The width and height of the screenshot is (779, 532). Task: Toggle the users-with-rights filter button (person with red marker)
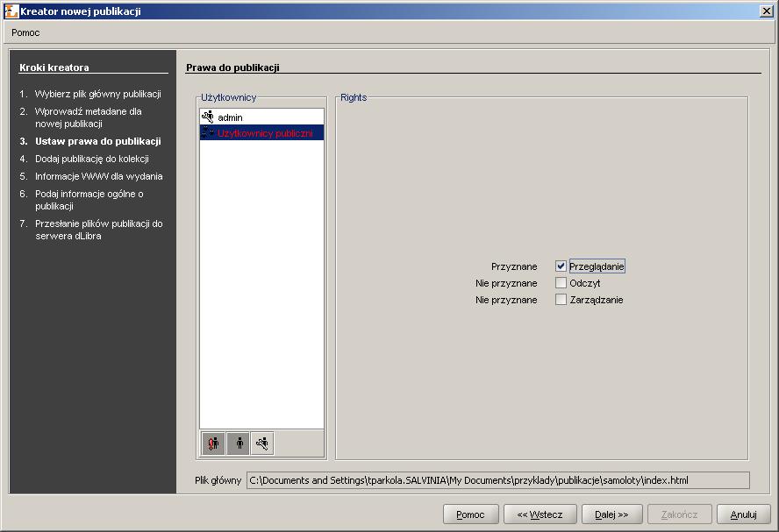pyautogui.click(x=213, y=443)
